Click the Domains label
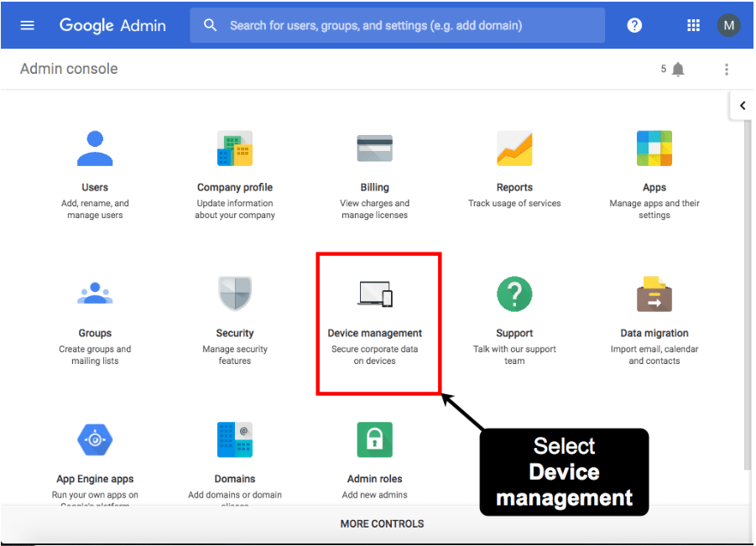 click(235, 479)
